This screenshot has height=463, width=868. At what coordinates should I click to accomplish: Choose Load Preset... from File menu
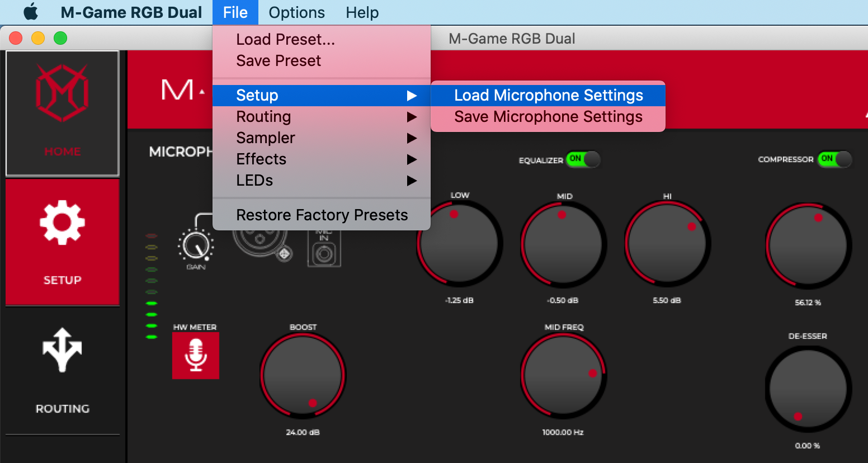tap(322, 40)
